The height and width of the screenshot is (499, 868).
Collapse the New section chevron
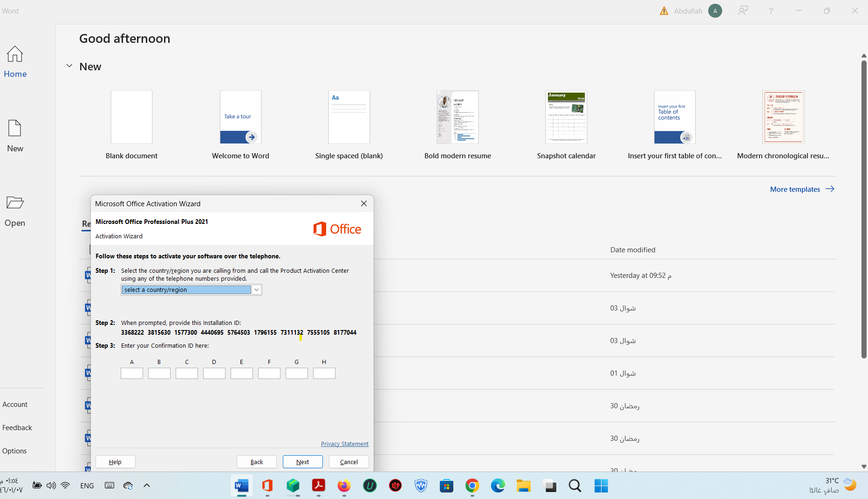[x=69, y=66]
